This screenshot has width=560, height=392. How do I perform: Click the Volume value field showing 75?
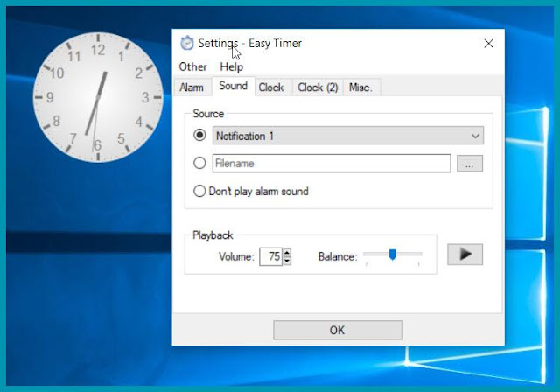pyautogui.click(x=270, y=256)
